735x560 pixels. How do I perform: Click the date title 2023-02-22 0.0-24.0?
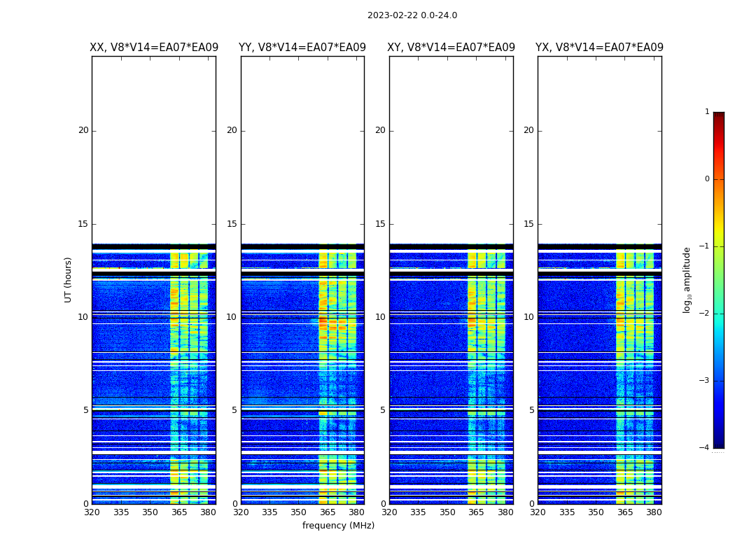tap(412, 15)
